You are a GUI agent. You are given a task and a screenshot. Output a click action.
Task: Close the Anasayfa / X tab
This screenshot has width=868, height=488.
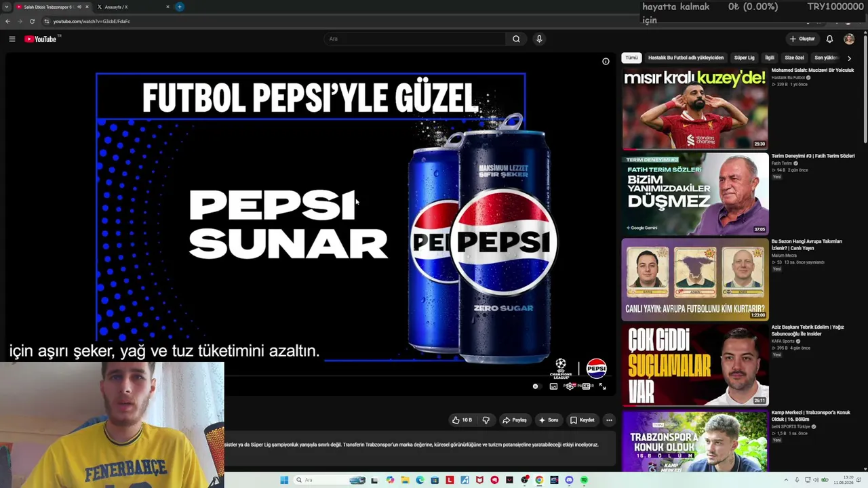point(167,7)
